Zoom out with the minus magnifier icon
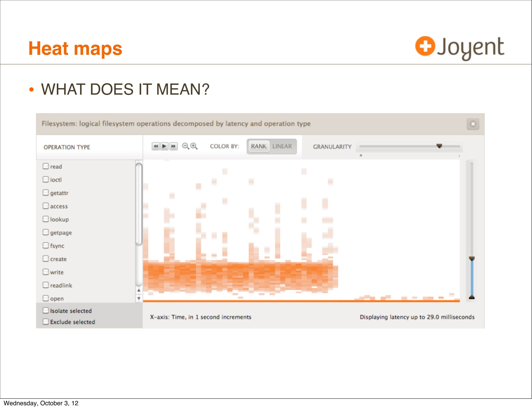The width and height of the screenshot is (532, 409). [x=185, y=146]
